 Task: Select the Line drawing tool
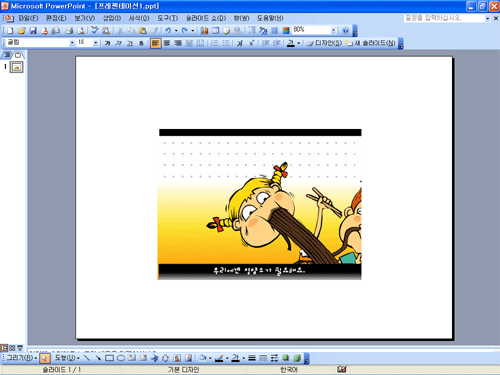click(87, 358)
